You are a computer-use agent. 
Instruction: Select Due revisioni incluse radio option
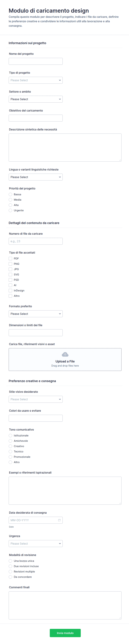click(11, 566)
